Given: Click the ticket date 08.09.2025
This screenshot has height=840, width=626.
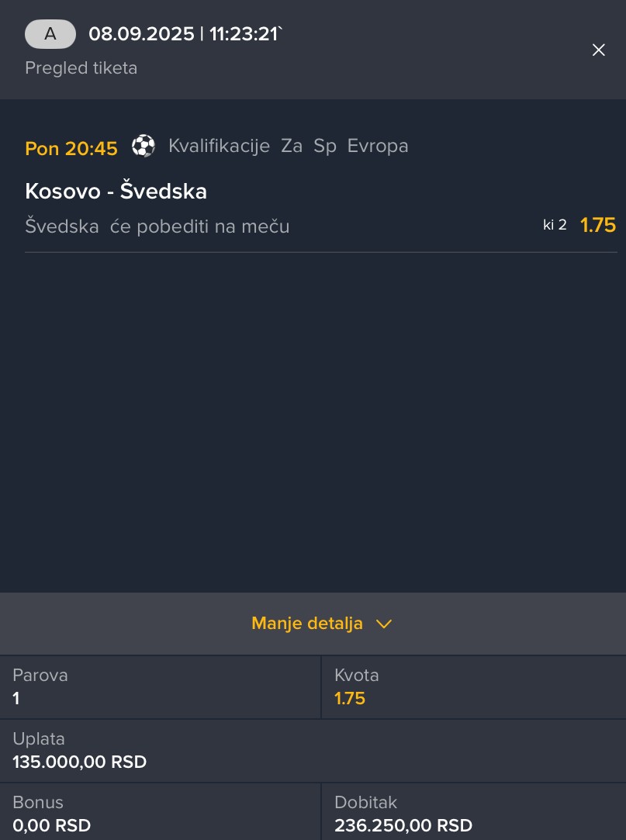Looking at the screenshot, I should pos(141,34).
